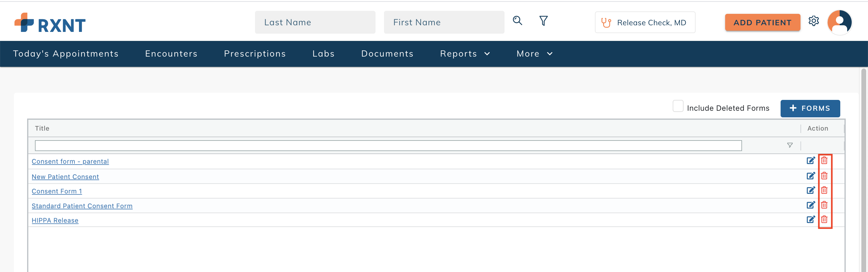
Task: Toggle Include Deleted Forms checkbox
Action: [x=678, y=106]
